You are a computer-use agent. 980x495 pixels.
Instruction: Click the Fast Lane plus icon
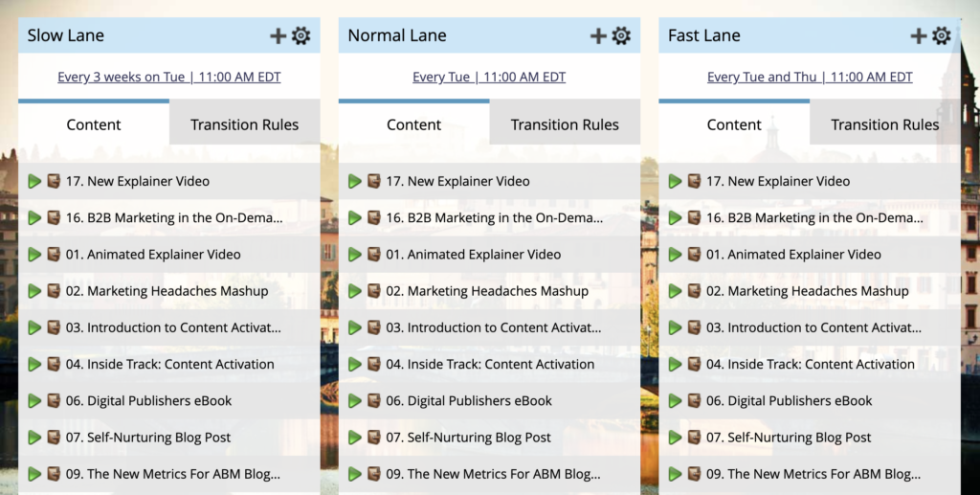[x=919, y=35]
